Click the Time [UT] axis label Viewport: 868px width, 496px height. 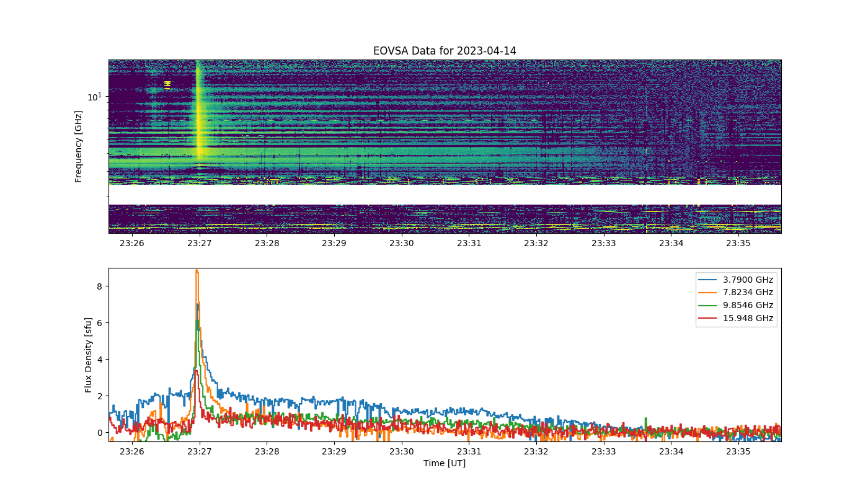(x=445, y=463)
